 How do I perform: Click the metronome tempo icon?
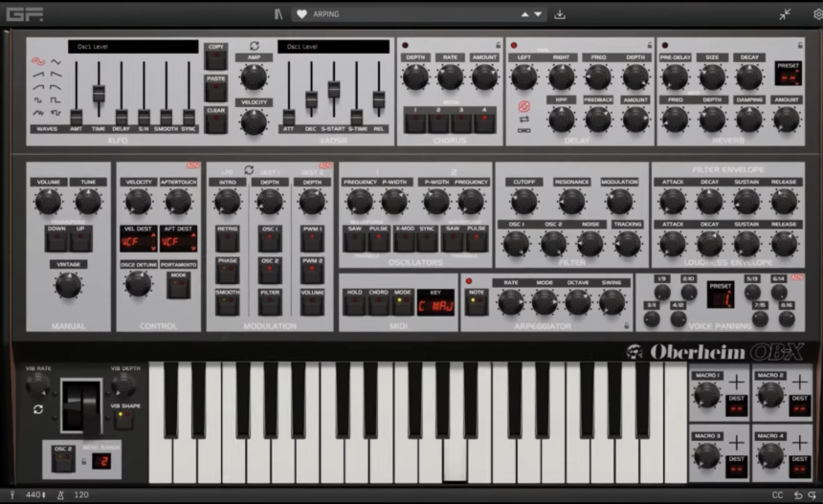pyautogui.click(x=60, y=494)
